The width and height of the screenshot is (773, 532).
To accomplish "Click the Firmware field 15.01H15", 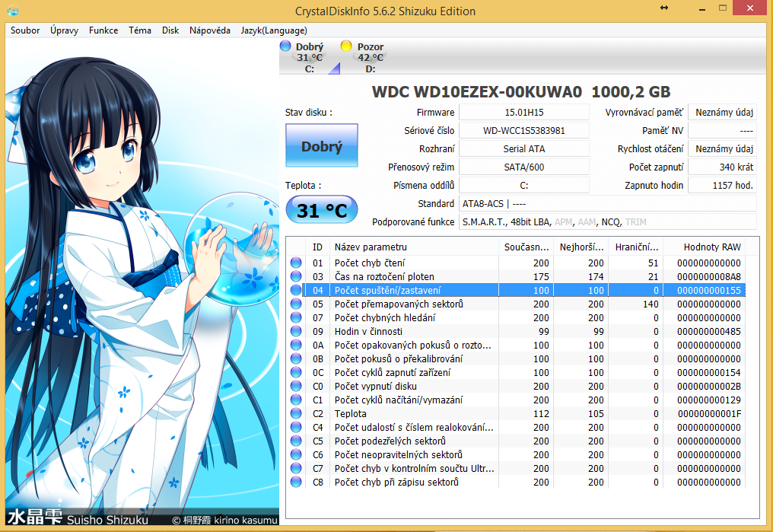I will (524, 113).
